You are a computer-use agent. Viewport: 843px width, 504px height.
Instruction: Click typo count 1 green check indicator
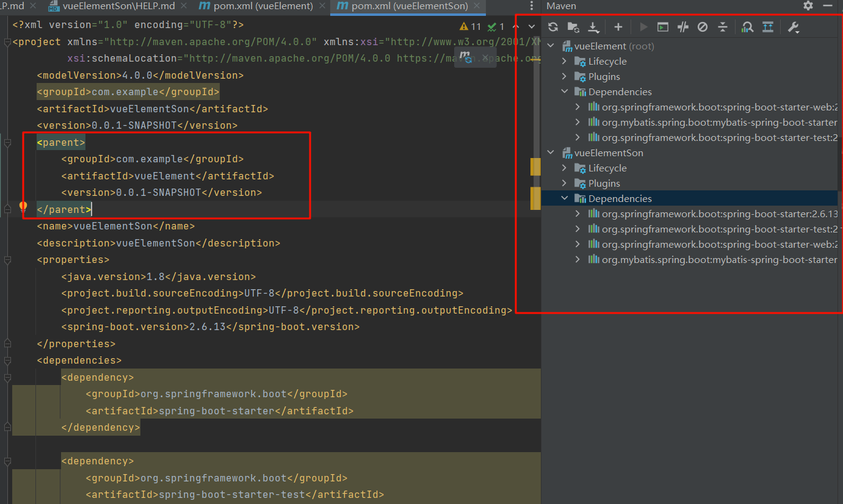point(496,26)
